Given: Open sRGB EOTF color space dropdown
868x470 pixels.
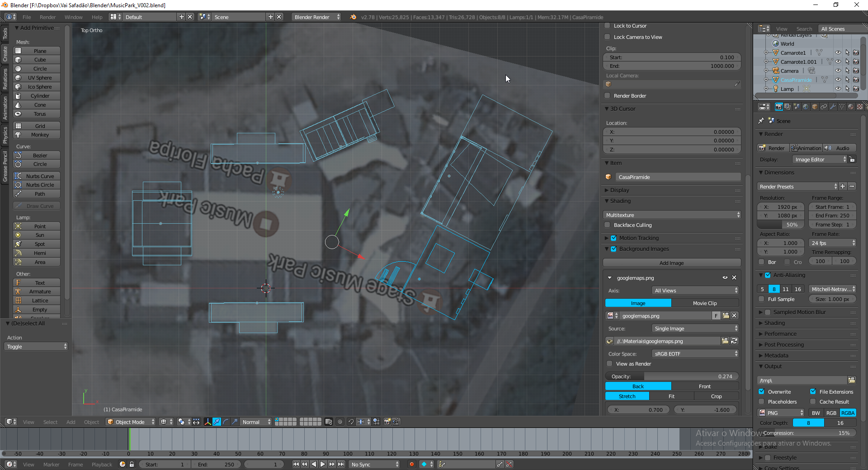Looking at the screenshot, I should point(695,354).
